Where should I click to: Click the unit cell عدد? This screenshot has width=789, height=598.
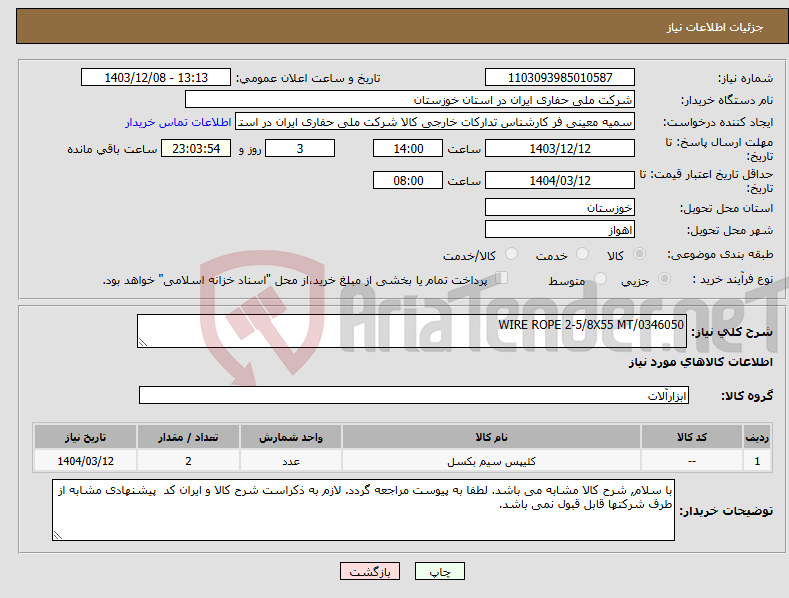(x=291, y=461)
